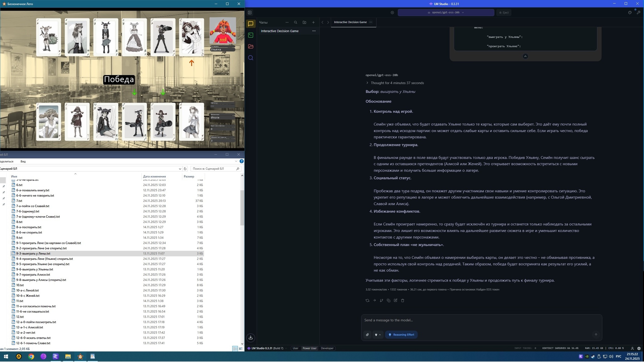Open the openai/gpt-oss-20b model dropdown

[x=446, y=13]
